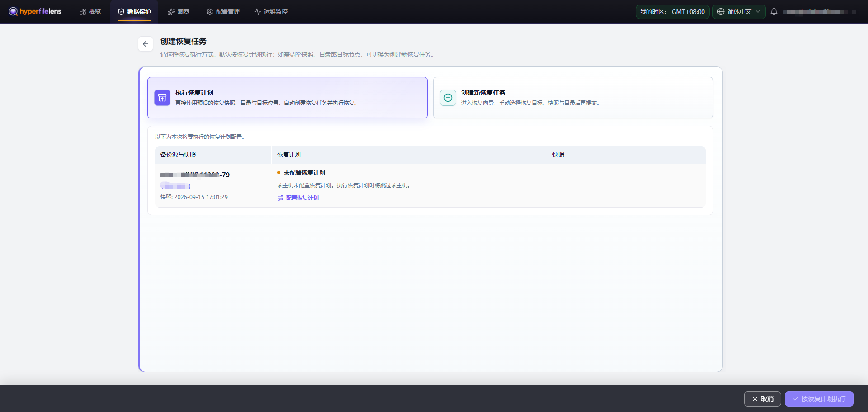Open the 简体中文 language dropdown
The image size is (868, 412).
click(x=739, y=12)
